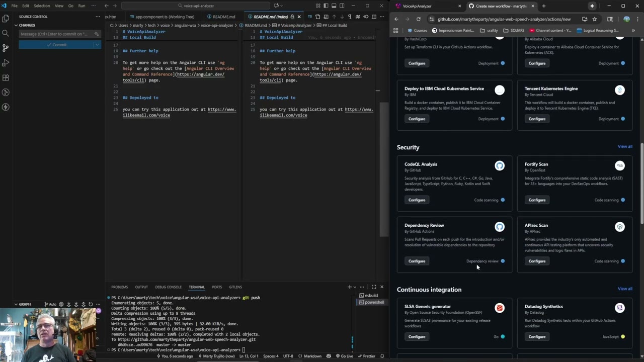Select the powershell terminal instance
The image size is (644, 362).
371,302
